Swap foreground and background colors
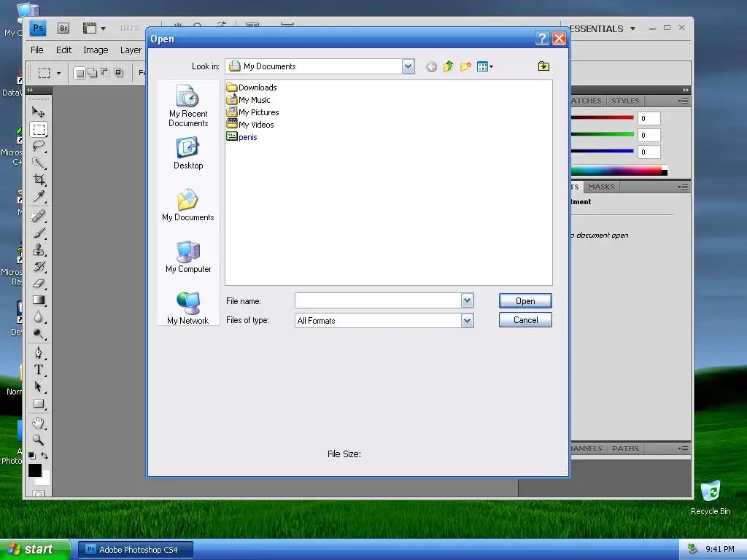 [x=44, y=456]
